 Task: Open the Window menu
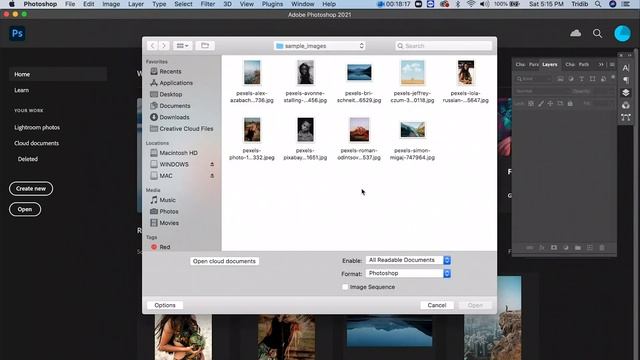coord(302,4)
